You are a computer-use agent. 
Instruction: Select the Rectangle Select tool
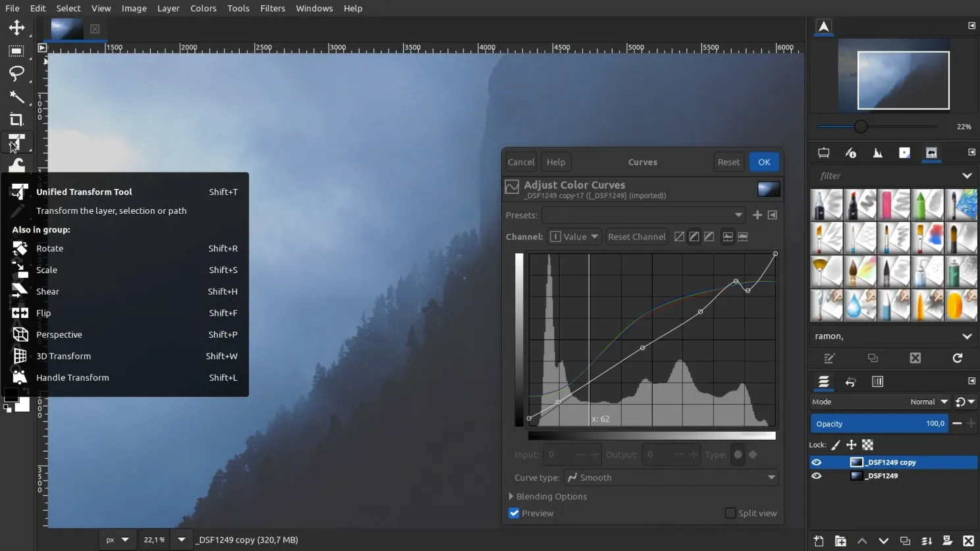pyautogui.click(x=16, y=51)
